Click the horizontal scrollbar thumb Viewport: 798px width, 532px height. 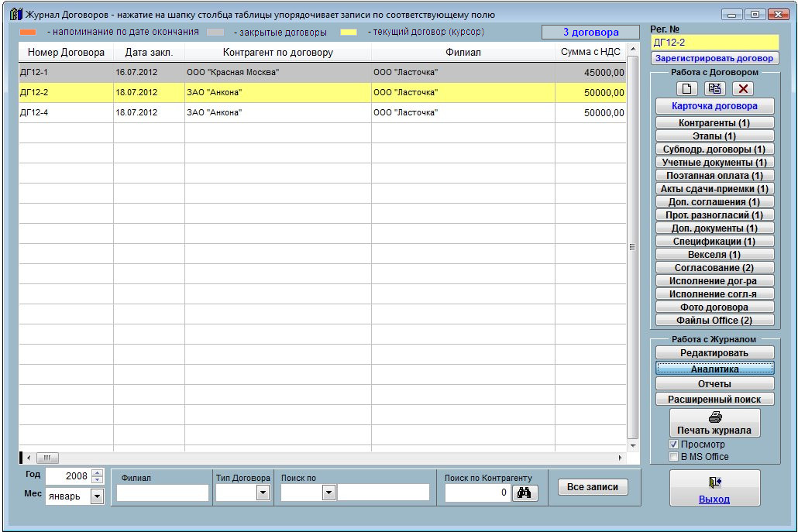pyautogui.click(x=47, y=458)
